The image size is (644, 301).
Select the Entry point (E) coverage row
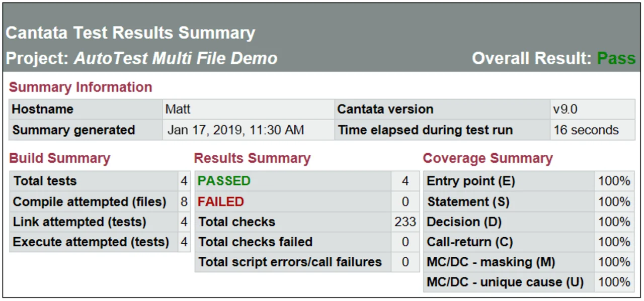[529, 181]
